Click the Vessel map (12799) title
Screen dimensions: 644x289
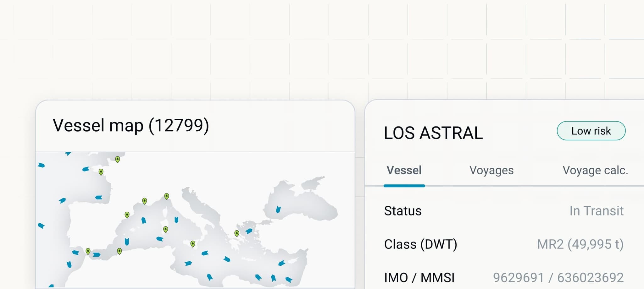pos(131,126)
